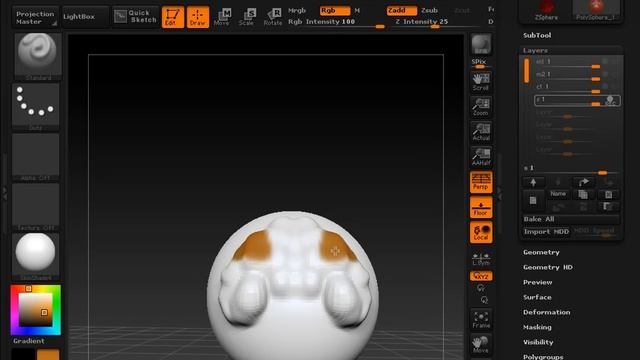This screenshot has height=360, width=640.
Task: Select the PolySphere_1 tool thumbnail
Action: coord(597,11)
